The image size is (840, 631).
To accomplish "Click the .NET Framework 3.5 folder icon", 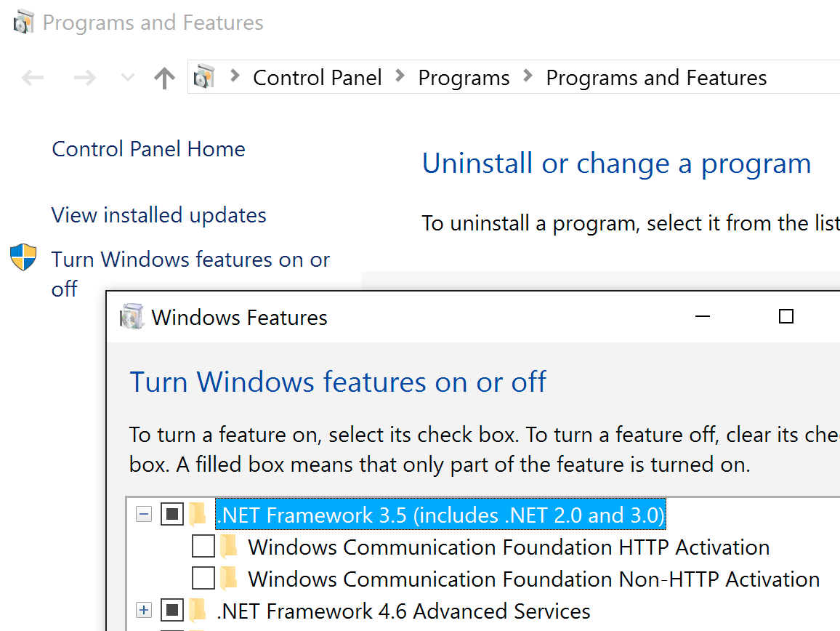I will [x=198, y=515].
